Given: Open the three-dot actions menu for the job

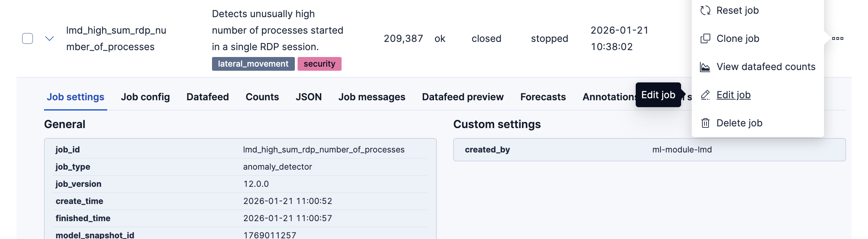Looking at the screenshot, I should (x=837, y=38).
